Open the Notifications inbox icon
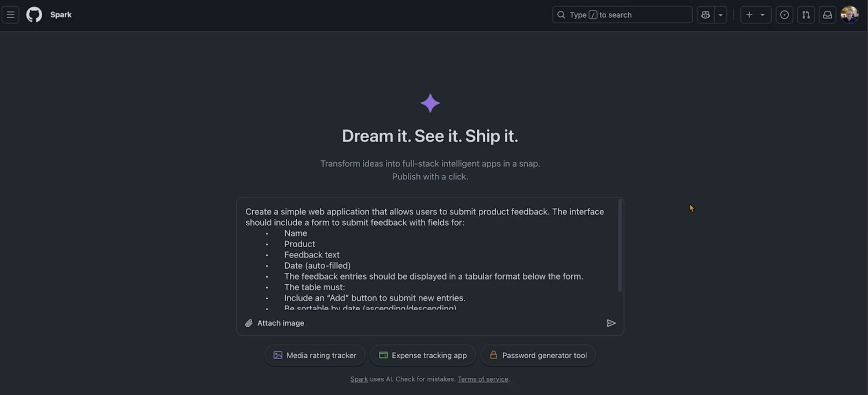Viewport: 868px width, 395px height. 827,15
